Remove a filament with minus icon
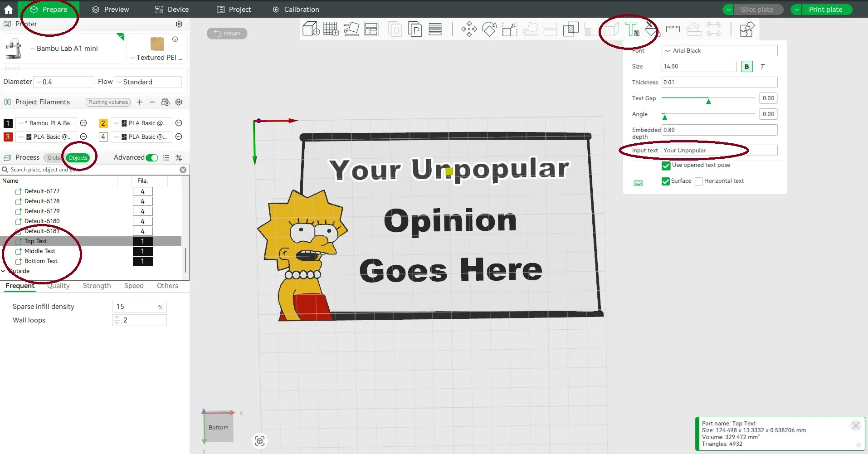The width and height of the screenshot is (868, 454). [152, 102]
